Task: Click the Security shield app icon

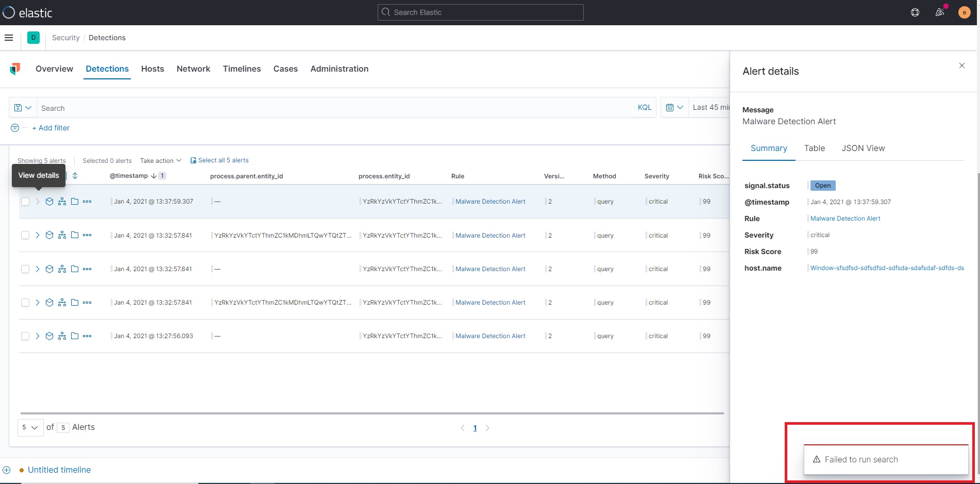Action: (14, 68)
